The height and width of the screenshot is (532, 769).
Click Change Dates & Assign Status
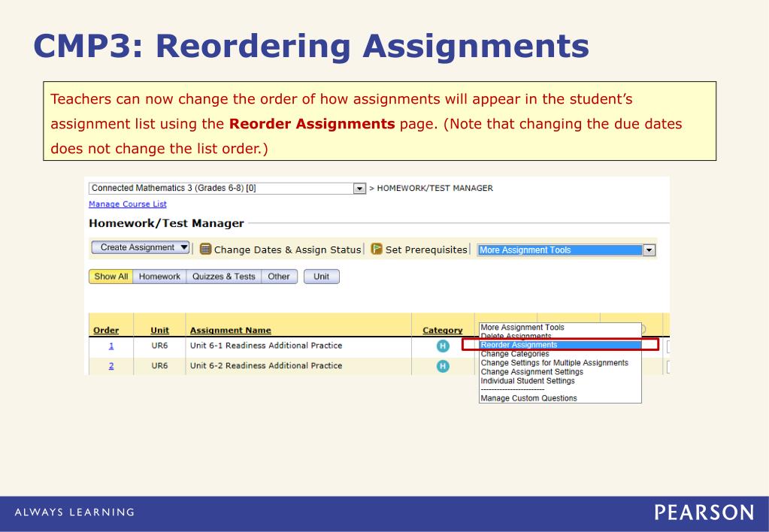(287, 249)
